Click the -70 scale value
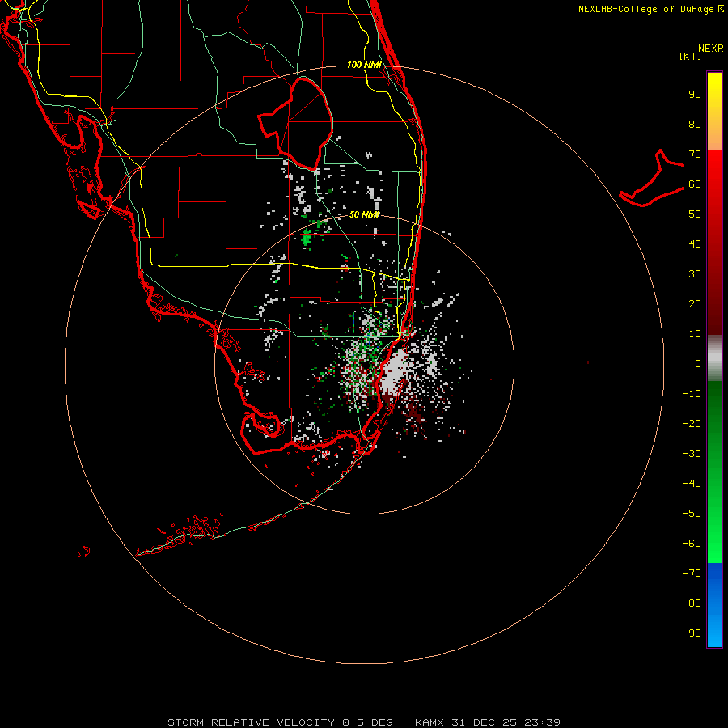Screen dimensions: 728x728 pyautogui.click(x=692, y=573)
